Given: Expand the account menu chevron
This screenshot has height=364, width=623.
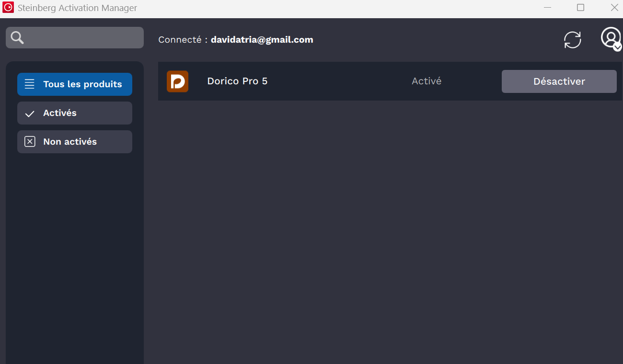Looking at the screenshot, I should point(618,47).
